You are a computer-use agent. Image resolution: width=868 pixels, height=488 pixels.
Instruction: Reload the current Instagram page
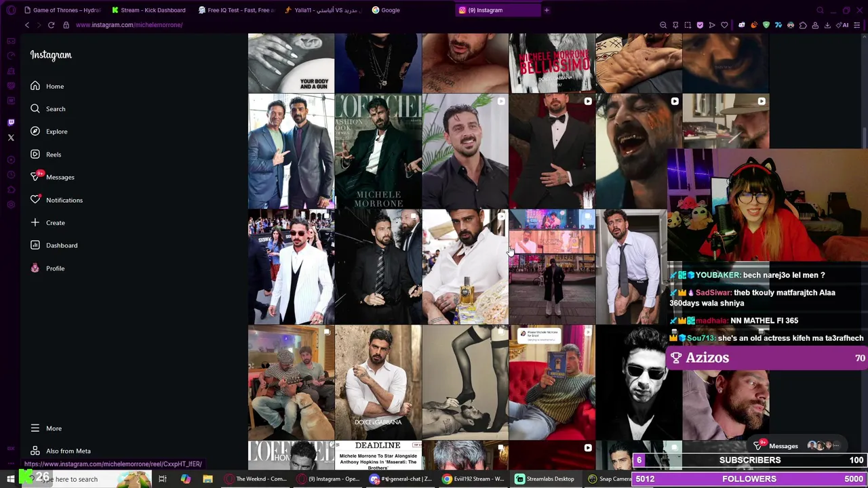coord(51,25)
